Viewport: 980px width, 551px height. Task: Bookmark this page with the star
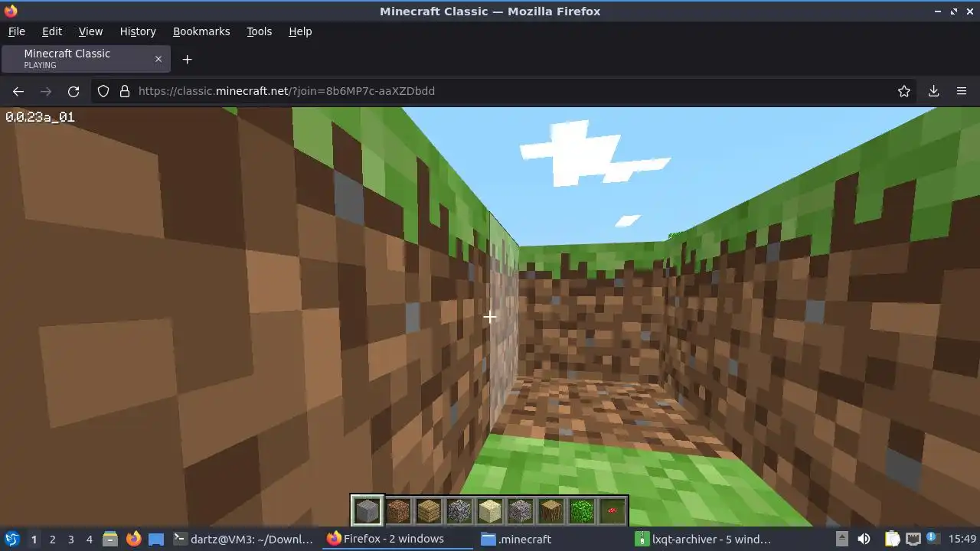click(x=904, y=91)
